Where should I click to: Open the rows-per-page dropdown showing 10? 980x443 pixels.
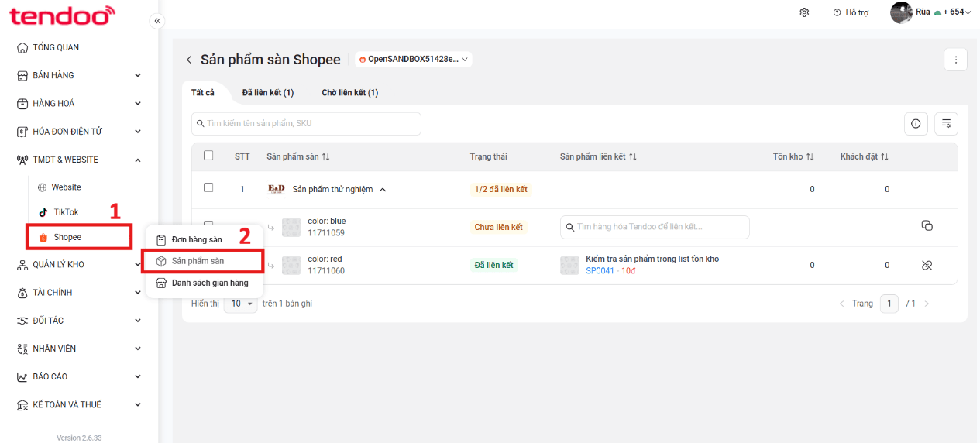click(241, 304)
